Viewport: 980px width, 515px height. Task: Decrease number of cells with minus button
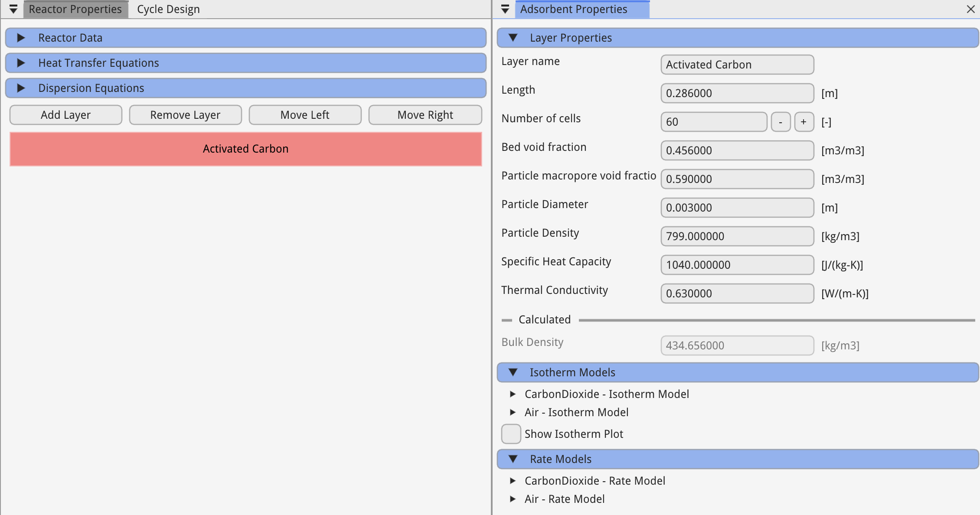(x=781, y=122)
